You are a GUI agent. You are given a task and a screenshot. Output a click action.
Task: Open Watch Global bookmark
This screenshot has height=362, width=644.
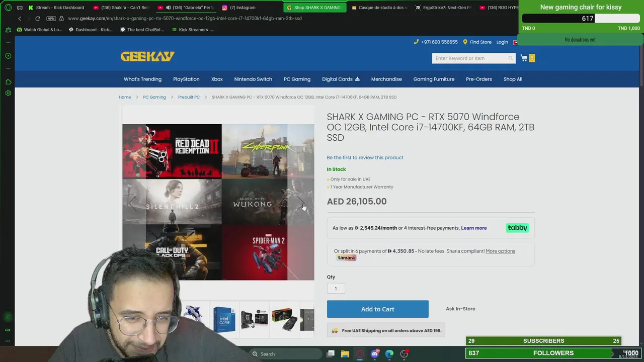click(39, 30)
